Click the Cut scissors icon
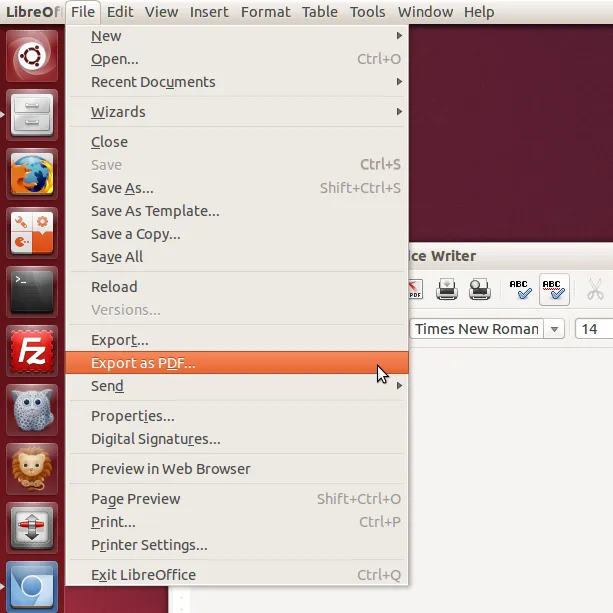This screenshot has width=613, height=613. 595,290
